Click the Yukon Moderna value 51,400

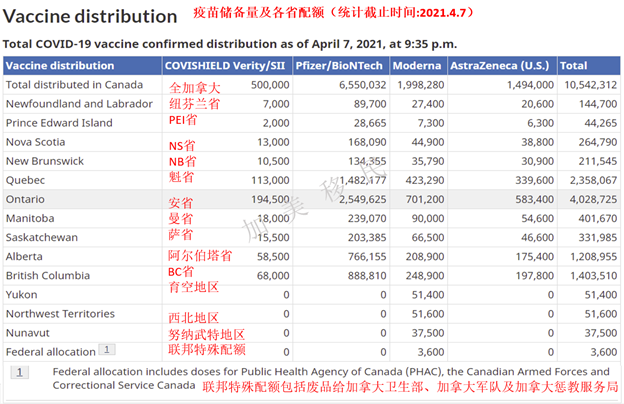(428, 295)
